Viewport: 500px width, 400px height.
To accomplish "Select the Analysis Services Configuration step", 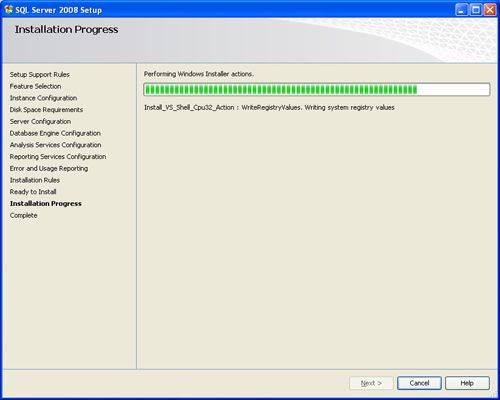I will (55, 145).
